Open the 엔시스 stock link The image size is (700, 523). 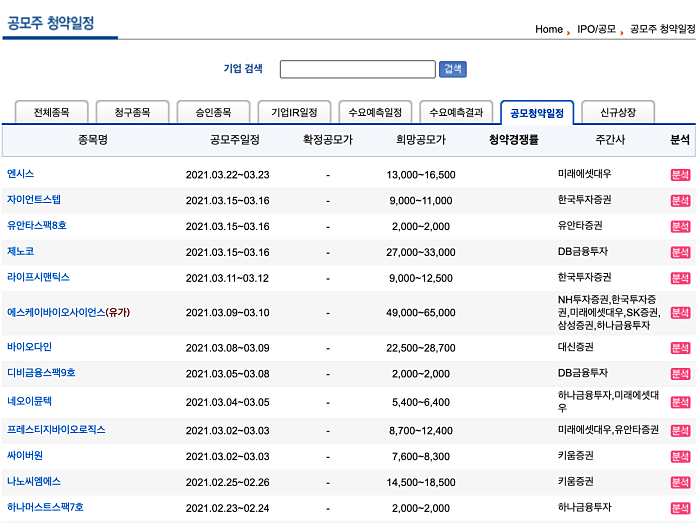(21, 174)
